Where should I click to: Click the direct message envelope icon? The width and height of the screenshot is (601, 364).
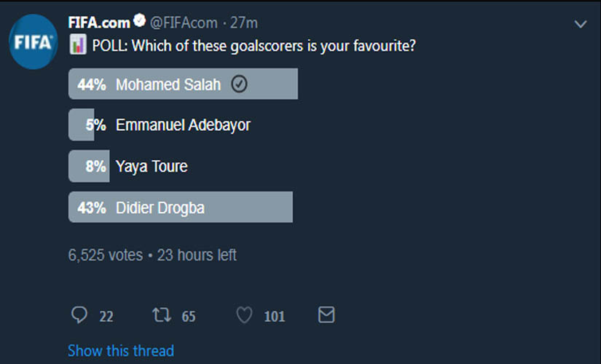(326, 315)
